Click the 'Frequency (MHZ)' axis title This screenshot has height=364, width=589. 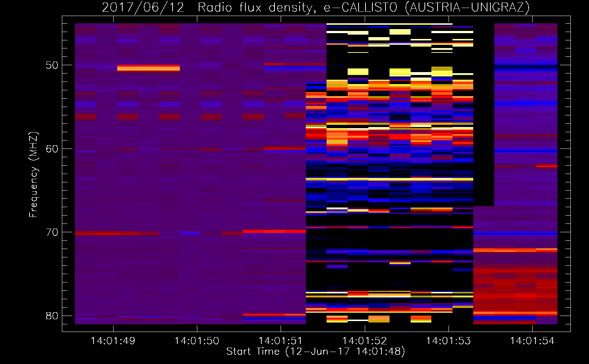point(33,175)
